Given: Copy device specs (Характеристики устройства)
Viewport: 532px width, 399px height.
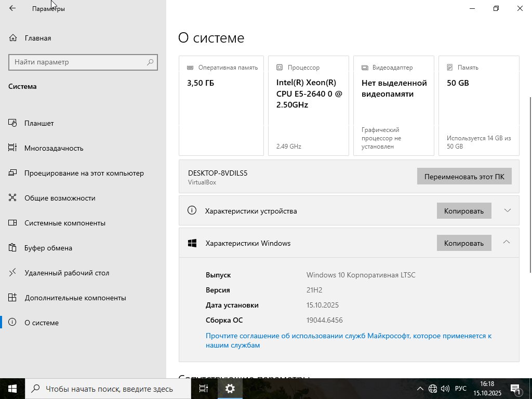Looking at the screenshot, I should tap(463, 211).
